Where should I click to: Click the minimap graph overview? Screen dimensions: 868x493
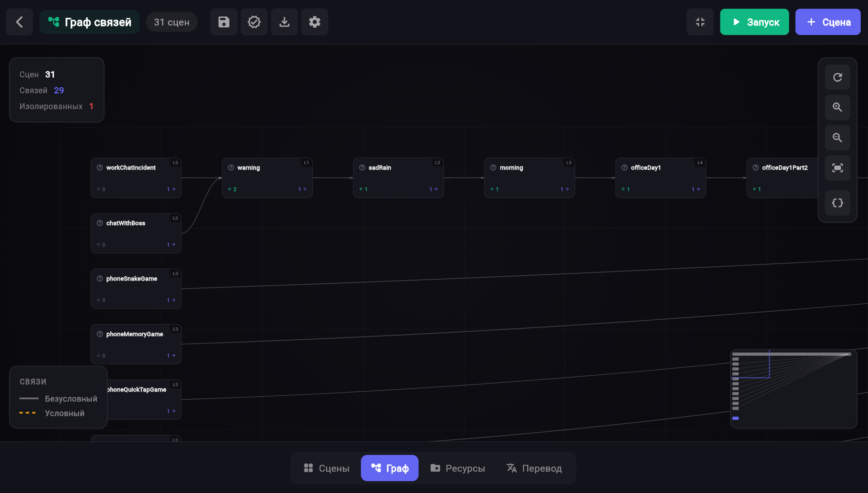[793, 389]
